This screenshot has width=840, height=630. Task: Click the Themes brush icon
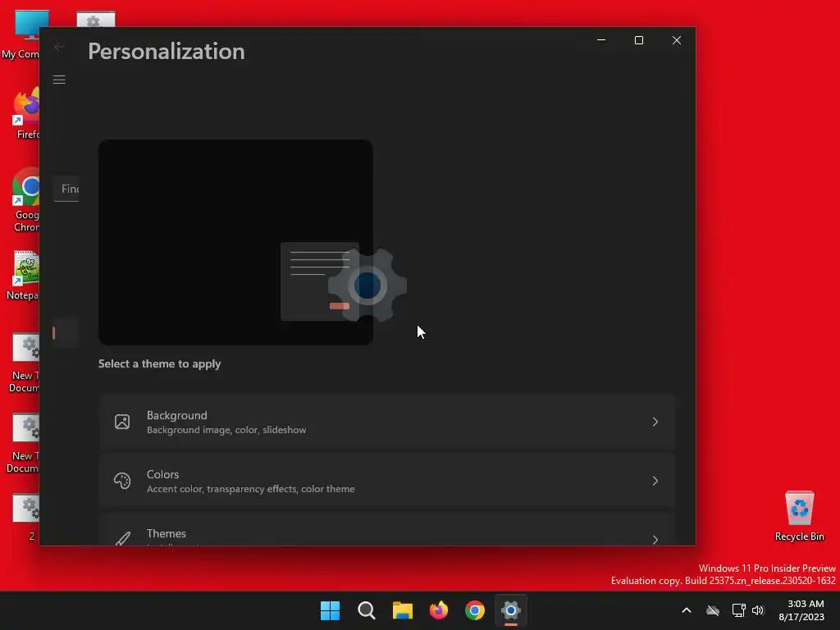click(123, 538)
